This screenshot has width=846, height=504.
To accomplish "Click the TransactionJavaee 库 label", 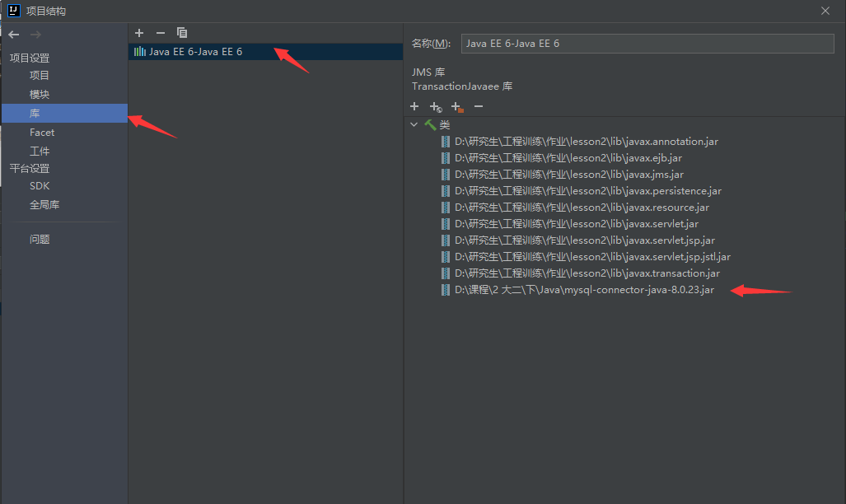I will [x=462, y=86].
